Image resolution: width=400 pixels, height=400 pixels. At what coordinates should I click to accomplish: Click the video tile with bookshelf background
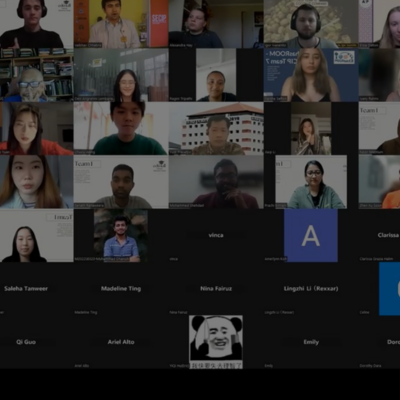(37, 75)
